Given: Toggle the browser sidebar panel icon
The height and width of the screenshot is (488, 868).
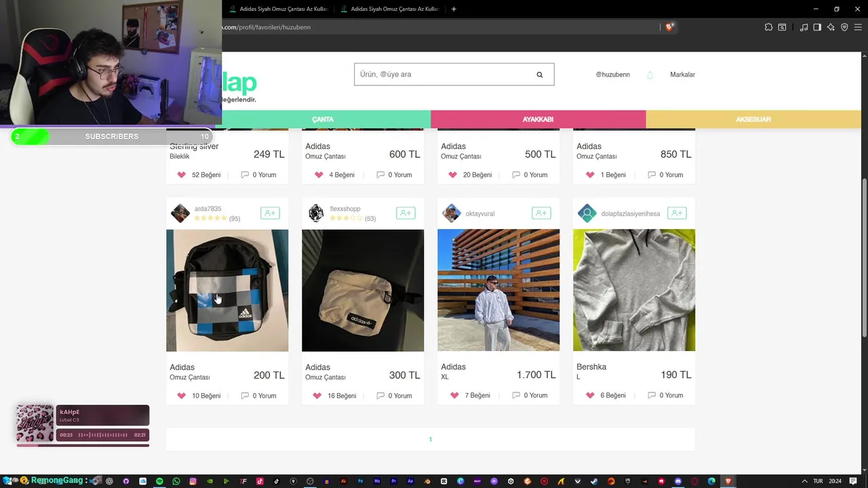Looking at the screenshot, I should (817, 27).
